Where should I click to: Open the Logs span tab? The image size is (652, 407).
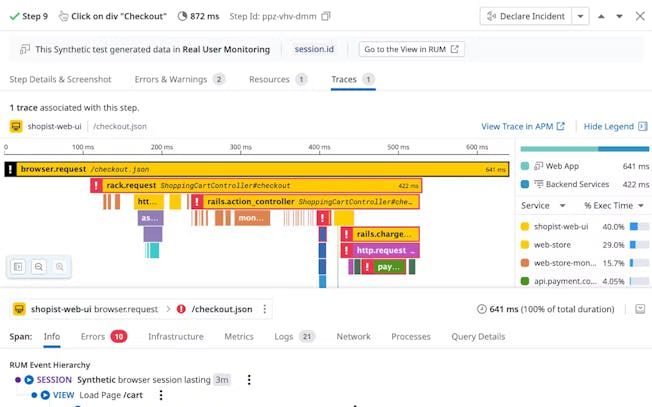293,337
